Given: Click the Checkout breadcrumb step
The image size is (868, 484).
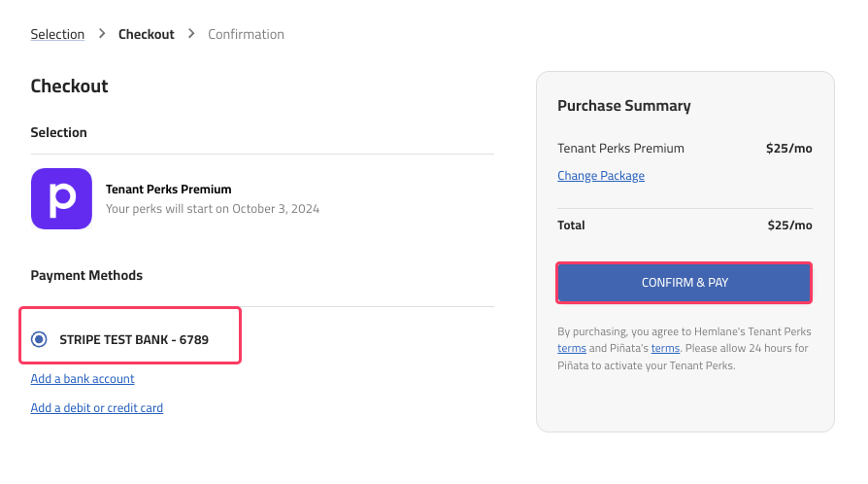Looking at the screenshot, I should pos(147,34).
